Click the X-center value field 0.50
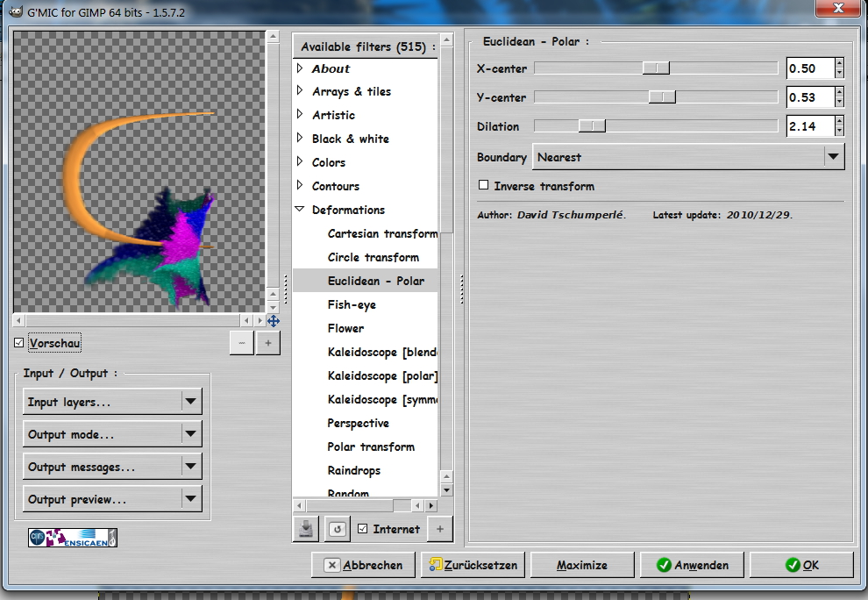868x600 pixels. coord(810,68)
